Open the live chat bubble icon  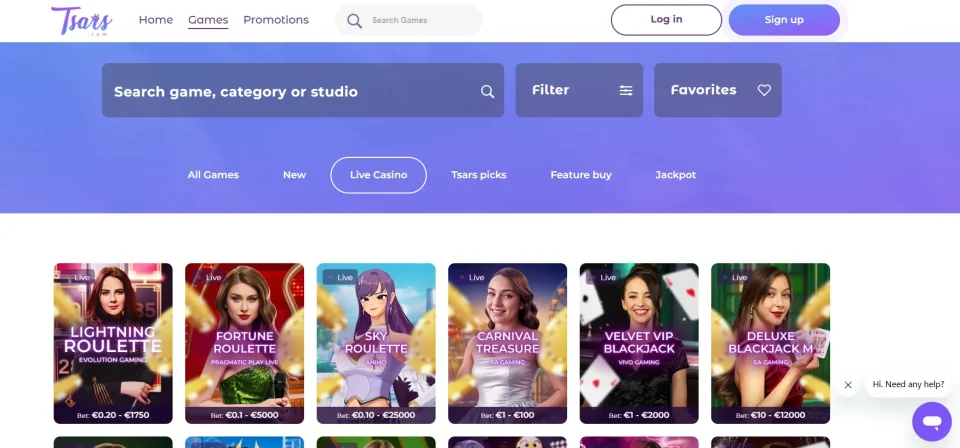click(x=932, y=422)
